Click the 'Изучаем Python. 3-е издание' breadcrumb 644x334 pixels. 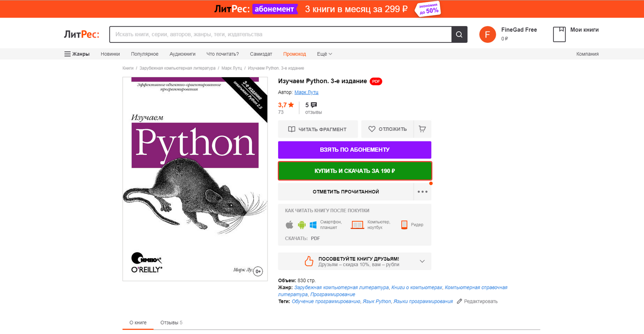click(276, 68)
